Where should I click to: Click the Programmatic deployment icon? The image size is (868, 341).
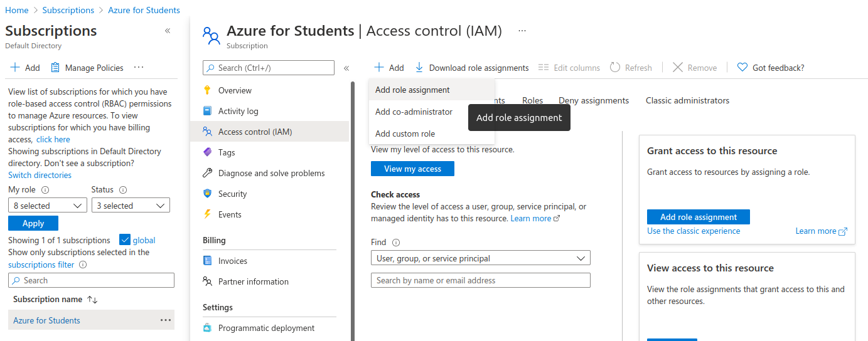click(208, 328)
